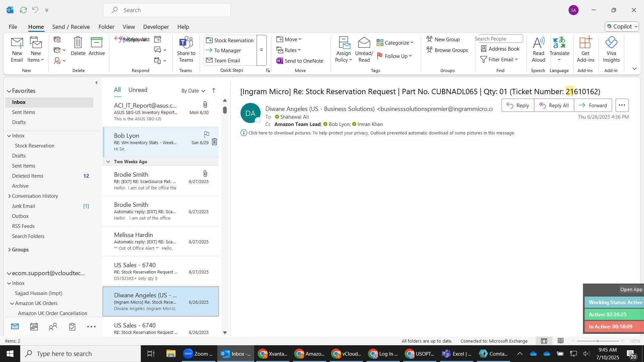Open more message actions ellipsis button

click(x=622, y=105)
